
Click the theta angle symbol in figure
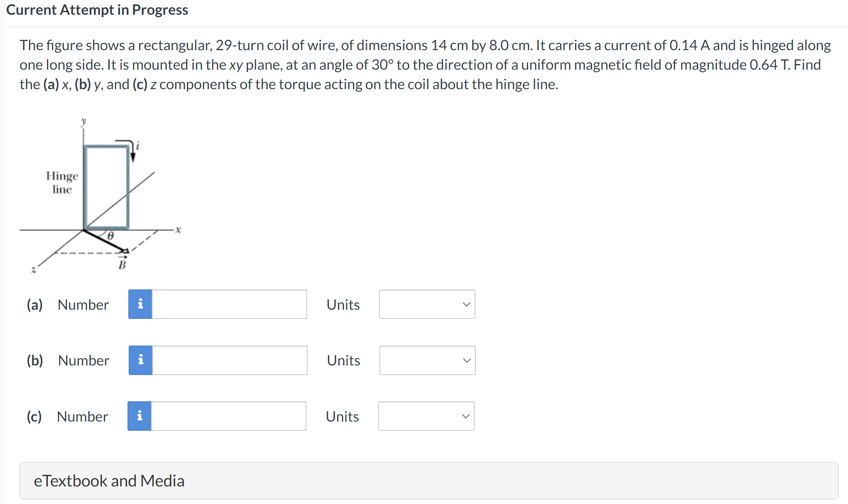click(111, 236)
